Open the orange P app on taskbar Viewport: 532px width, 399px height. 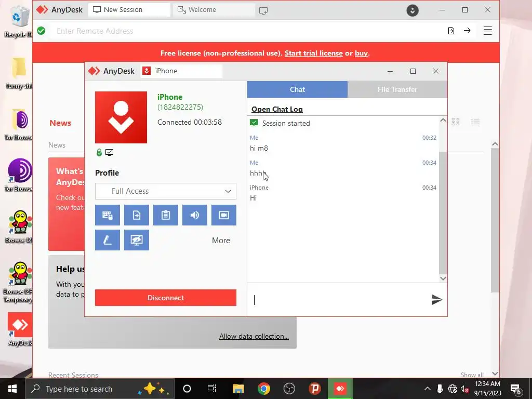pyautogui.click(x=314, y=389)
